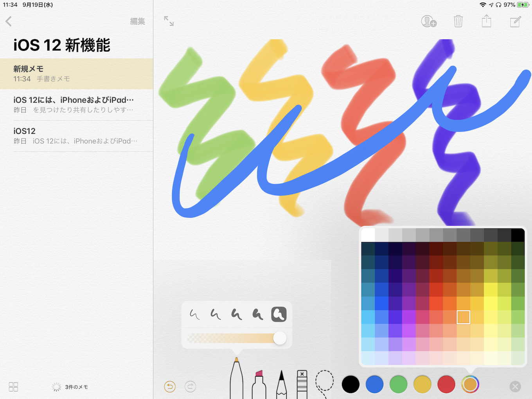Tap the 編集 edit button
This screenshot has height=399, width=532.
[138, 21]
